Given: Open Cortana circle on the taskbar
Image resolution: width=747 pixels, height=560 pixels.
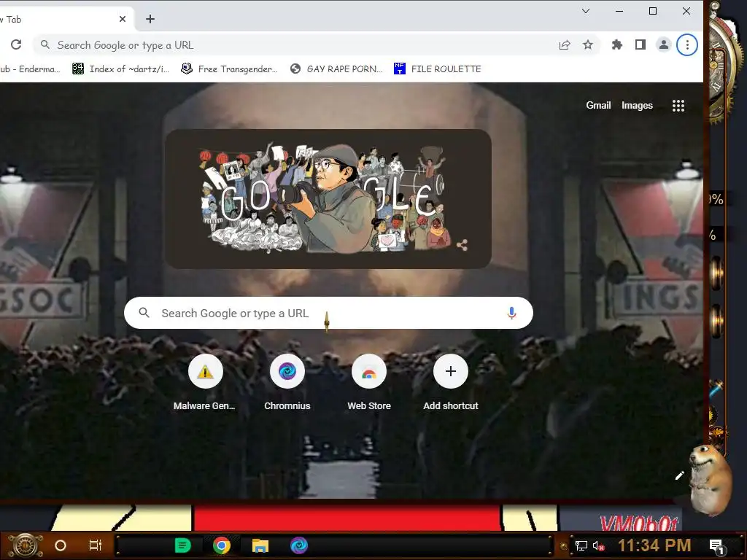Looking at the screenshot, I should click(x=61, y=545).
